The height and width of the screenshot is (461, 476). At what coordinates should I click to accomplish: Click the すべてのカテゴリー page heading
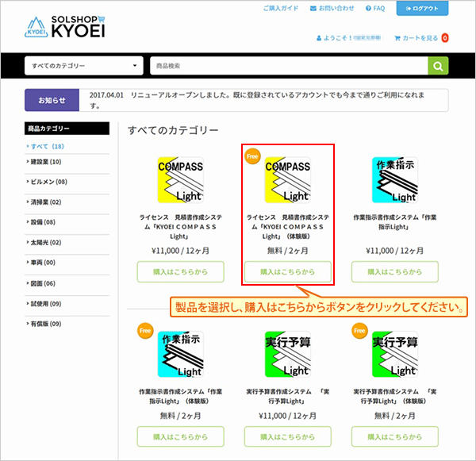(x=173, y=130)
